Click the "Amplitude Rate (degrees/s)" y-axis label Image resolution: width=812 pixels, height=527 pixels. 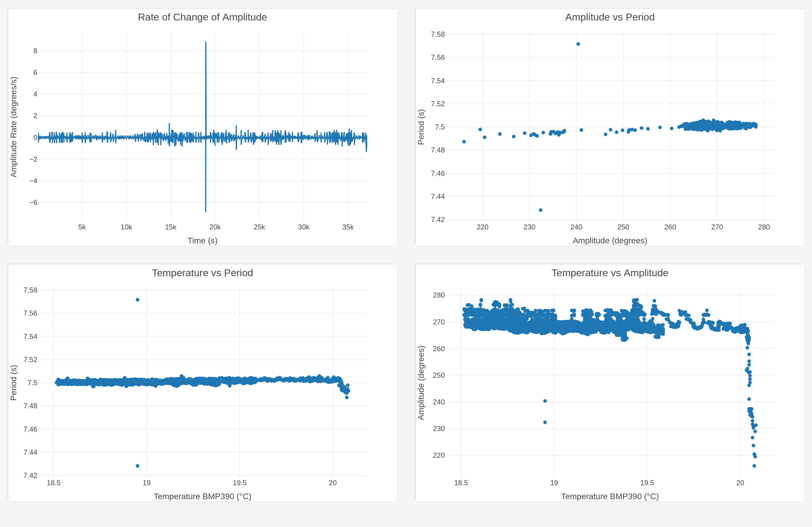(x=13, y=127)
